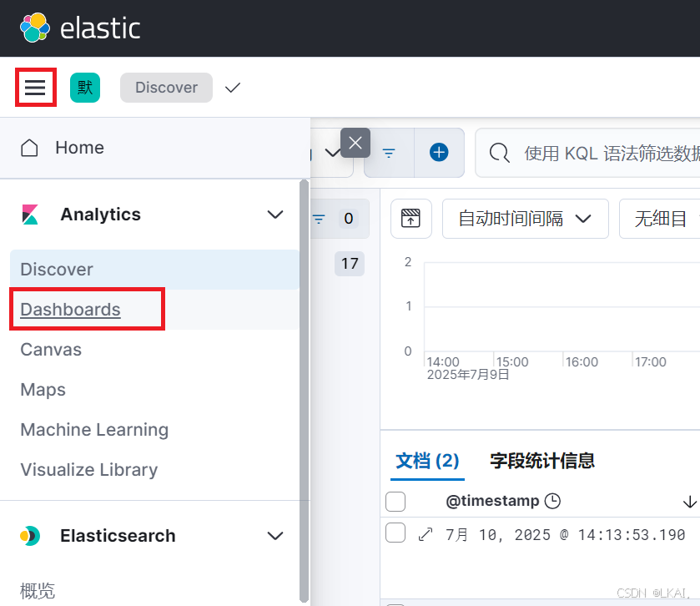The height and width of the screenshot is (606, 700).
Task: Toggle the select-all rows checkbox
Action: (x=395, y=502)
